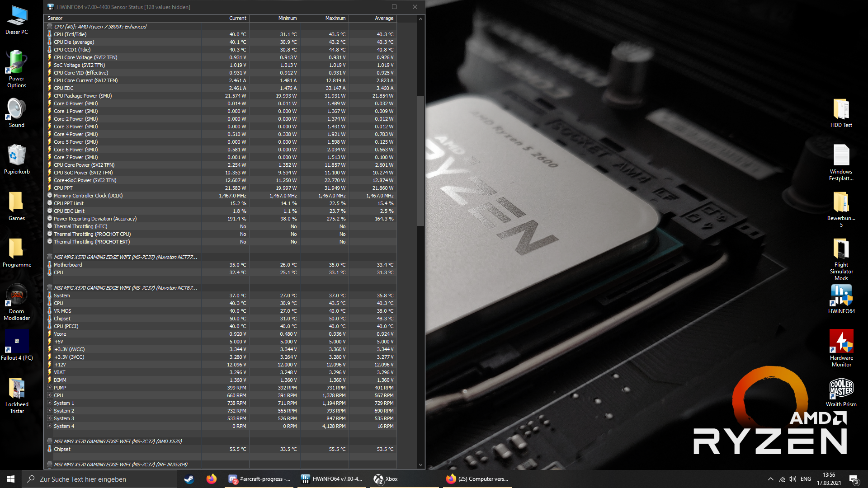
Task: Switch to Discord #aircraft-progress taskbar button
Action: 260,479
